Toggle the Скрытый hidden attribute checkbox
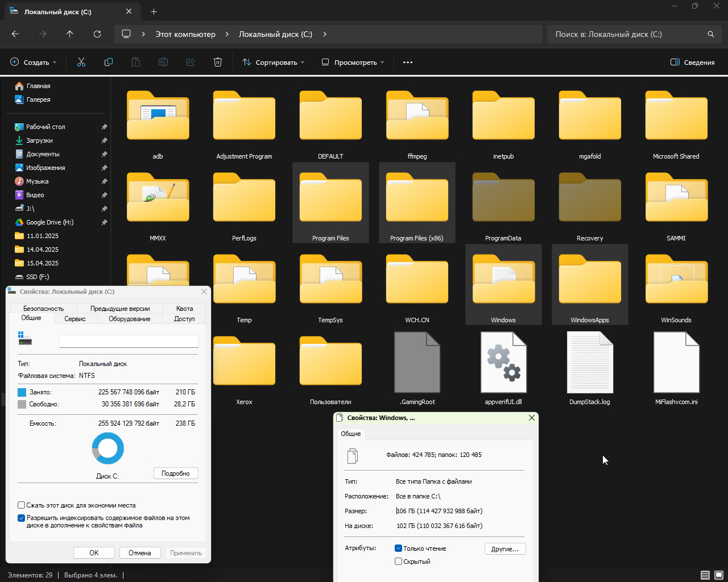This screenshot has width=728, height=582. click(x=399, y=562)
